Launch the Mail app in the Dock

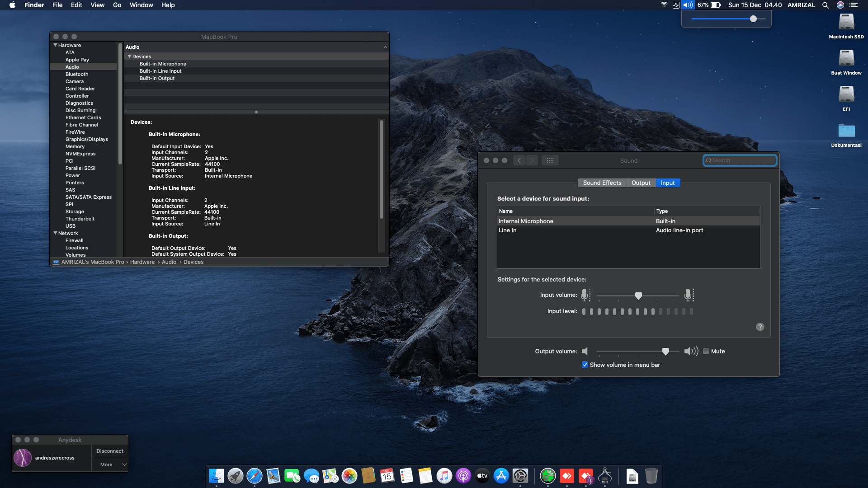274,476
